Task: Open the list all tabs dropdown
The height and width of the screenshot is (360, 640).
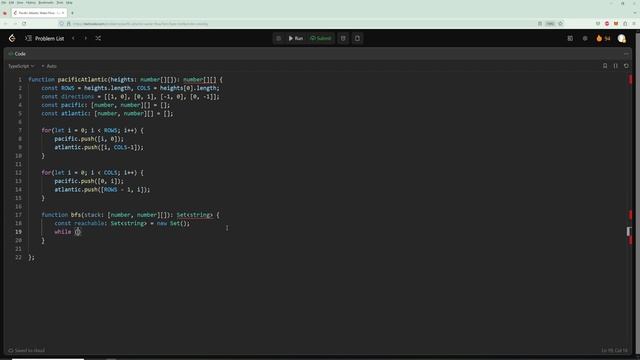Action: (x=635, y=13)
